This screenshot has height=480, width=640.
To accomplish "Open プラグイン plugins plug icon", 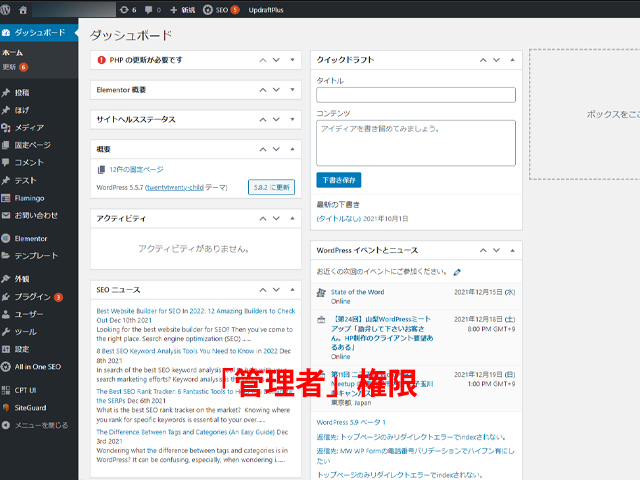I will coord(6,297).
